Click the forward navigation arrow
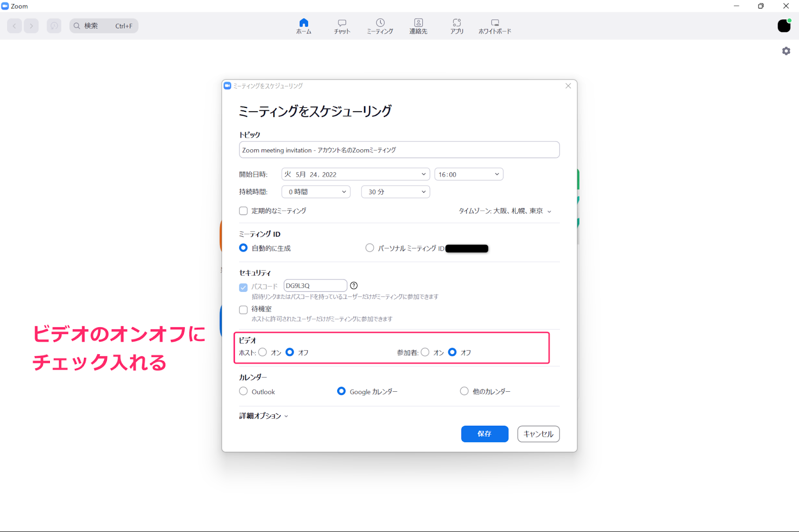This screenshot has height=532, width=799. (31, 26)
